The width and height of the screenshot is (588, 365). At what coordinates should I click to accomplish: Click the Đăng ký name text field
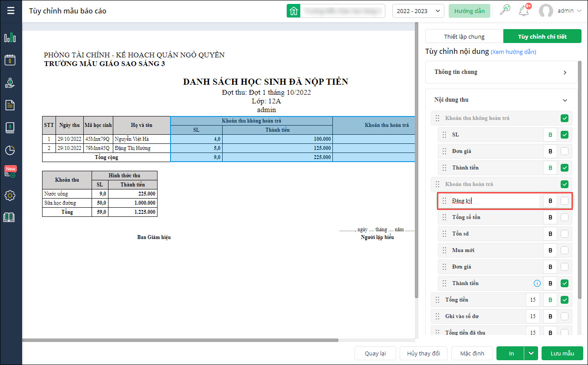pos(495,201)
